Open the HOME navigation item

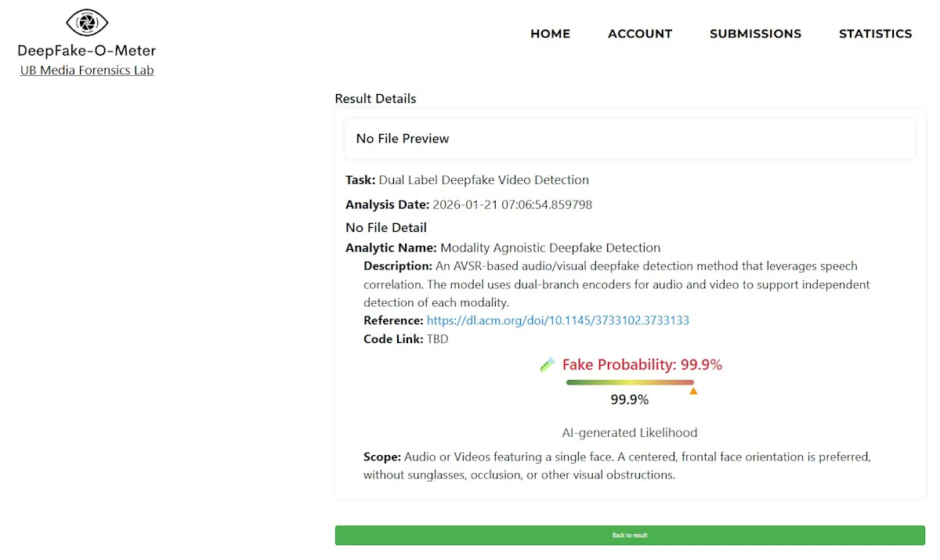click(550, 34)
